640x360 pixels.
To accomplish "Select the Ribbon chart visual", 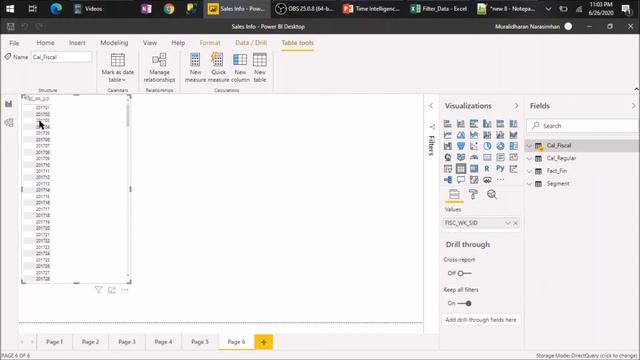I will (x=513, y=135).
